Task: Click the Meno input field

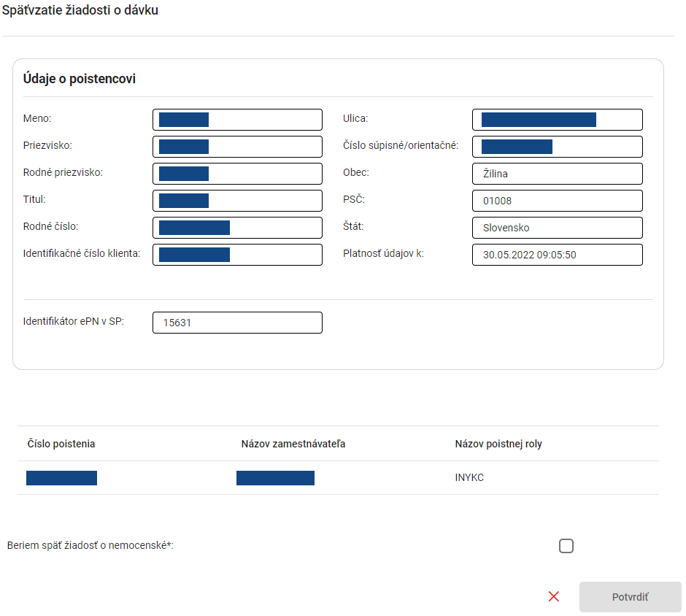Action: tap(238, 120)
